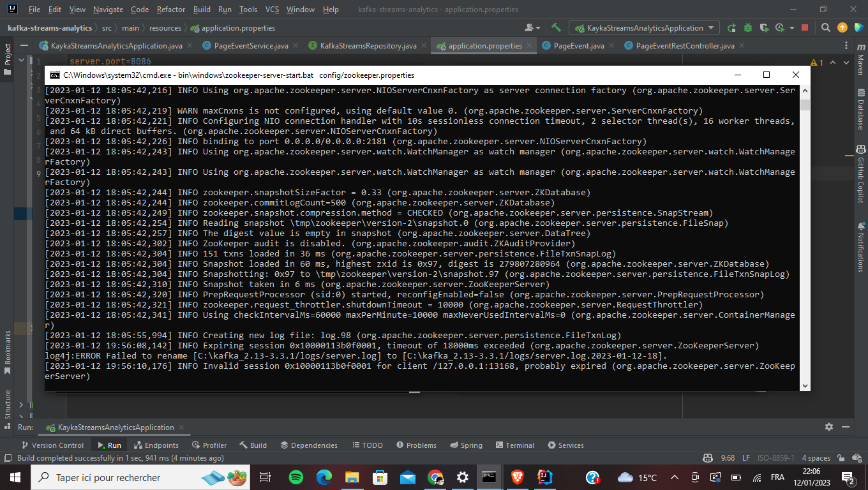
Task: Open Search Everywhere with the magnifier icon
Action: [x=825, y=28]
